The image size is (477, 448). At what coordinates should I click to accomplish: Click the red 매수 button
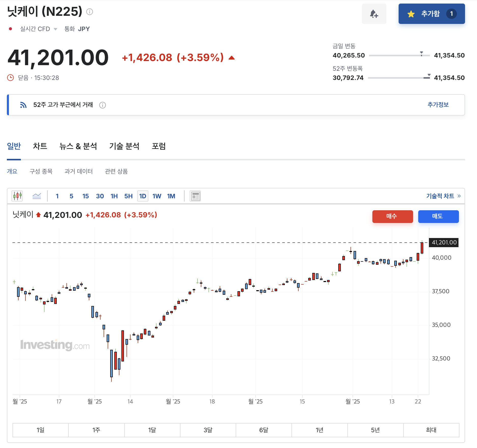coord(392,216)
